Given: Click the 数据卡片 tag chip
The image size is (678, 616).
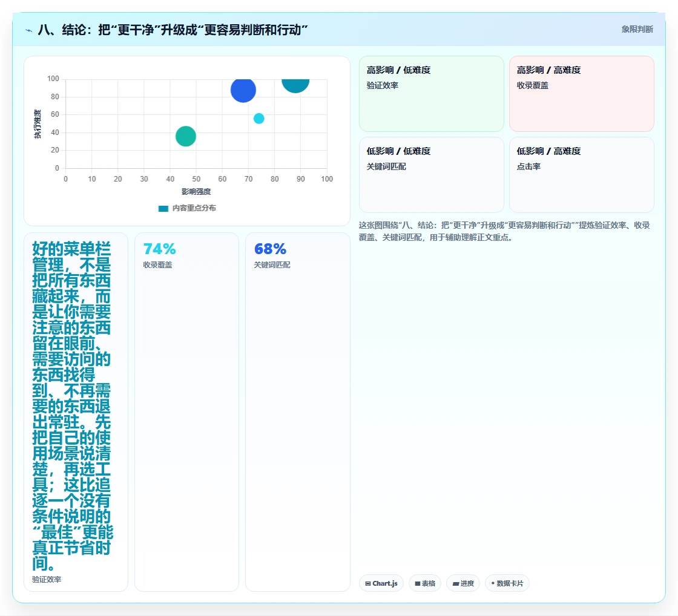Looking at the screenshot, I should 507,583.
